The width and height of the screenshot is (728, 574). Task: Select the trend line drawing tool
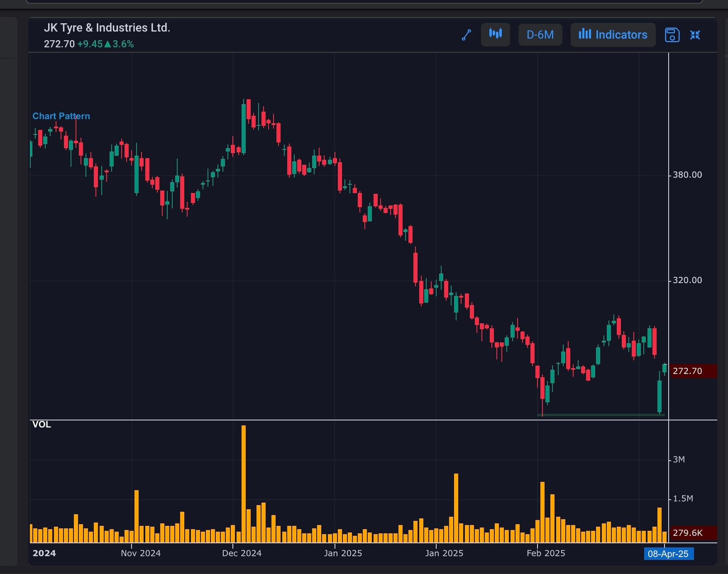[467, 35]
